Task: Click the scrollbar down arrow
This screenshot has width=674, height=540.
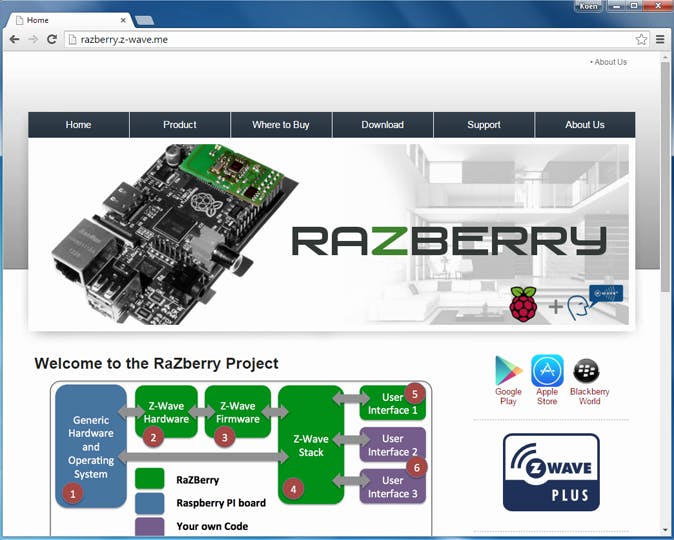Action: (x=665, y=530)
